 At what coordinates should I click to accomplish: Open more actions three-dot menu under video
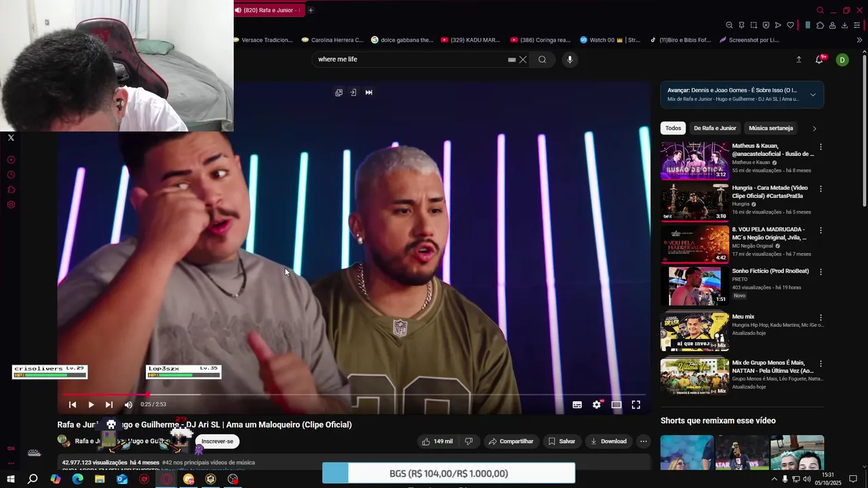644,441
